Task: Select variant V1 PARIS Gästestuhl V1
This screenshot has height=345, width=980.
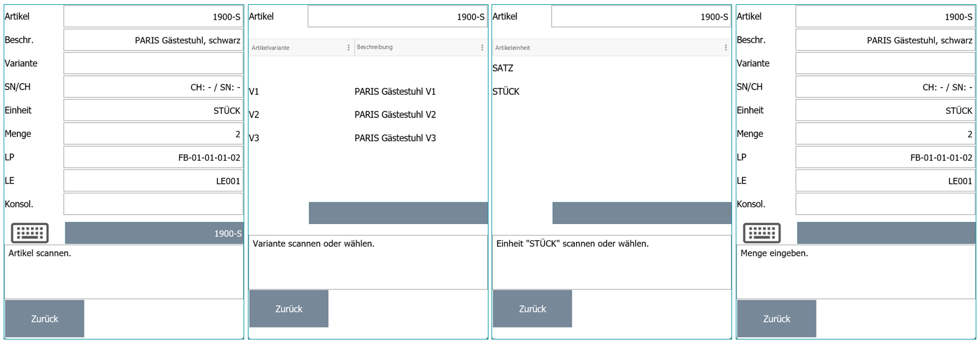Action: click(x=367, y=92)
